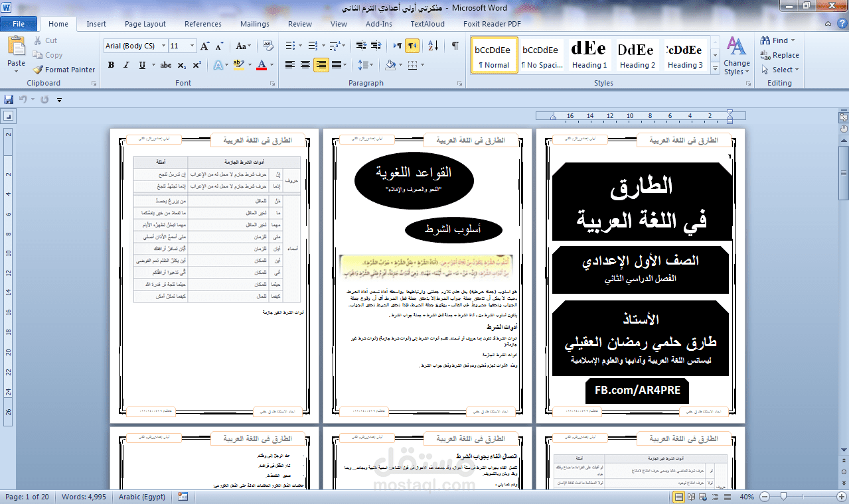The image size is (849, 504).
Task: Center the paragraph text
Action: tap(305, 65)
